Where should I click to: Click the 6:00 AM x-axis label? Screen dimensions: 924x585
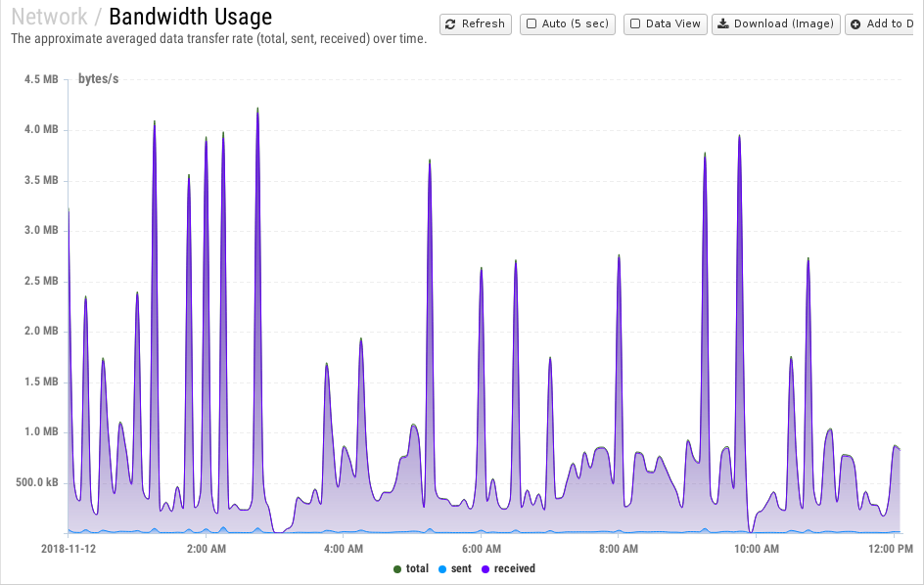point(482,549)
